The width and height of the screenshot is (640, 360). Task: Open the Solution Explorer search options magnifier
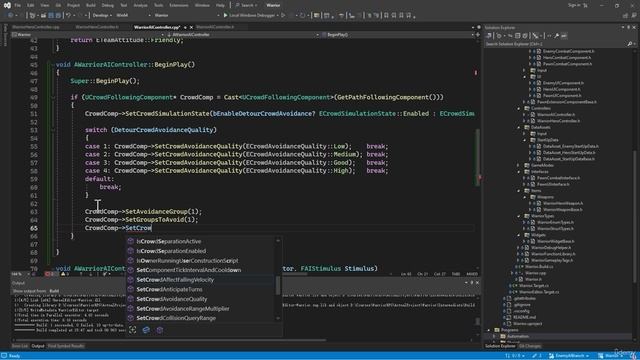coord(630,44)
